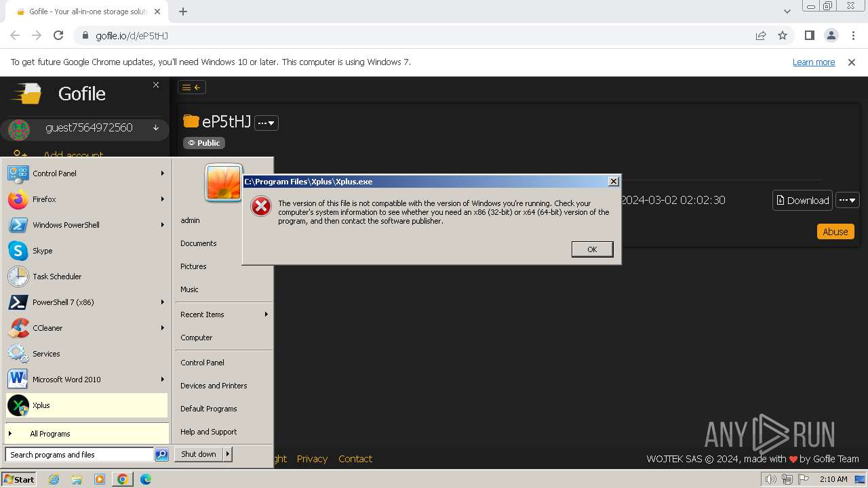This screenshot has width=868, height=488.
Task: Click Chrome icon on taskbar
Action: click(x=123, y=479)
